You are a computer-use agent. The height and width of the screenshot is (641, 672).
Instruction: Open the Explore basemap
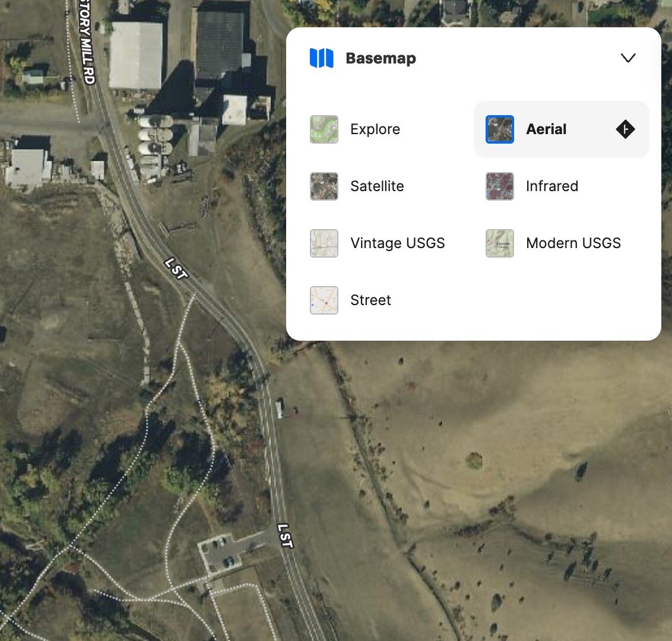point(375,129)
